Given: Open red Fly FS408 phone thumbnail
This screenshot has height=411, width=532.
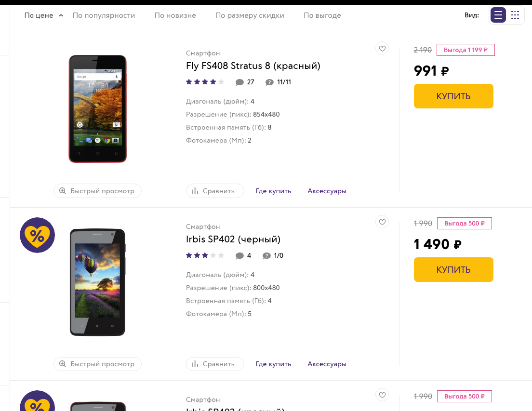Looking at the screenshot, I should (97, 108).
